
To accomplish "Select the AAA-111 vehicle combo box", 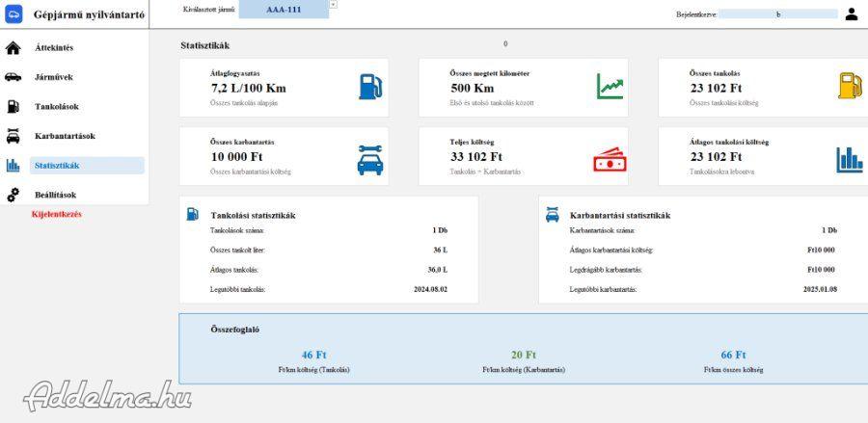I will [283, 10].
